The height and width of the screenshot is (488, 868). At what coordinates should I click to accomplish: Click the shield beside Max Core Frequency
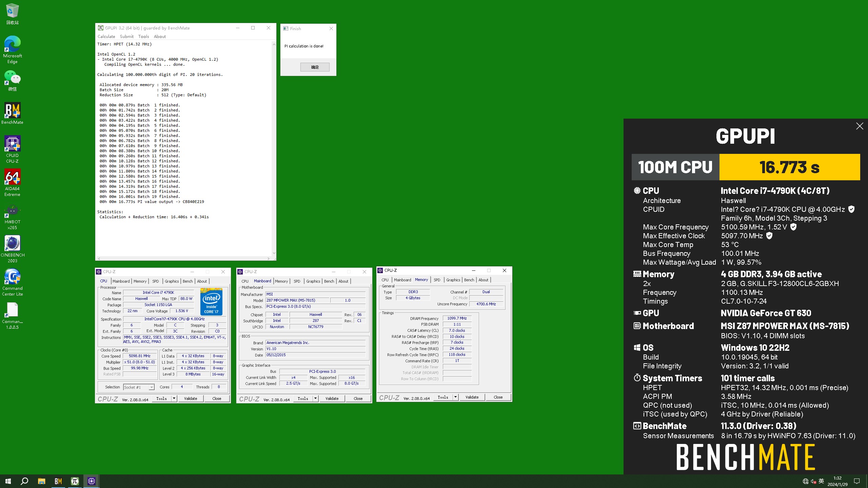point(793,227)
